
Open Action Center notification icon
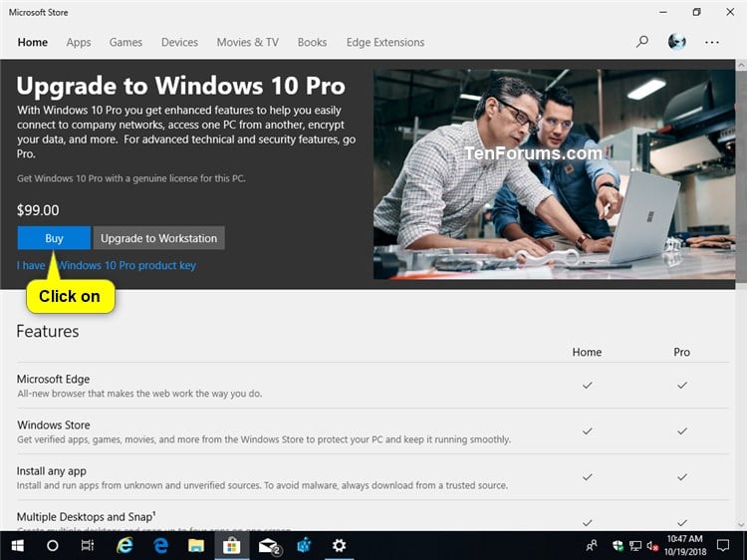[x=723, y=545]
